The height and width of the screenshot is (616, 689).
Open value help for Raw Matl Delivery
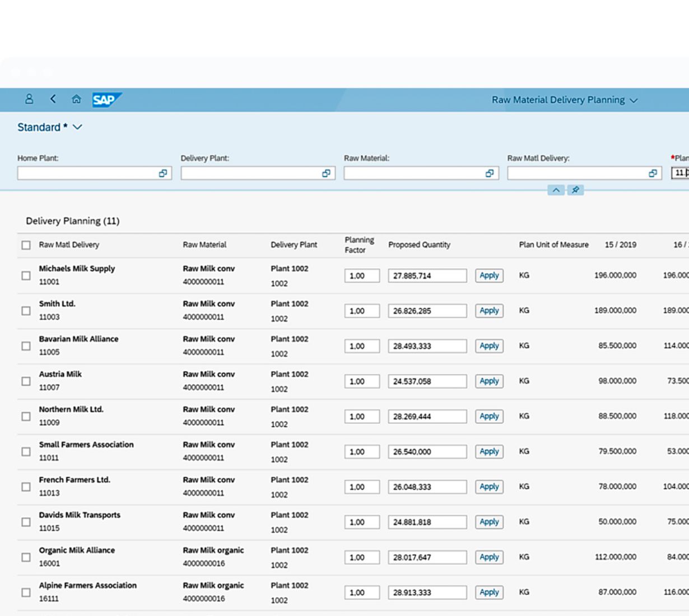[653, 174]
